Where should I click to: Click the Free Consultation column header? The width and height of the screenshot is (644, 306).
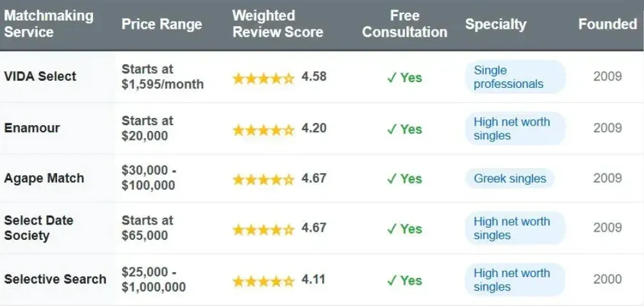404,24
